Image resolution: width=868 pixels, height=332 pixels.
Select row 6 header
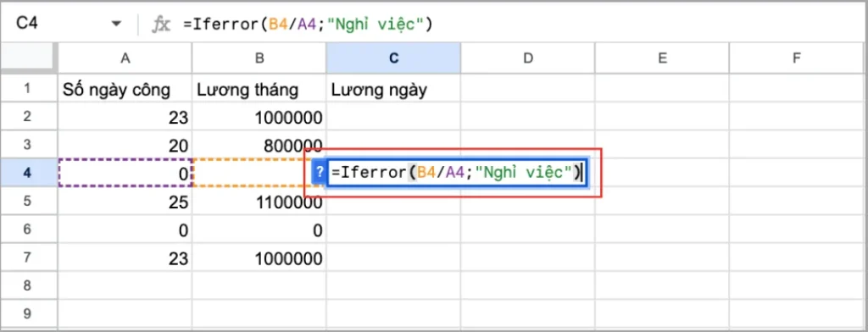[x=29, y=229]
